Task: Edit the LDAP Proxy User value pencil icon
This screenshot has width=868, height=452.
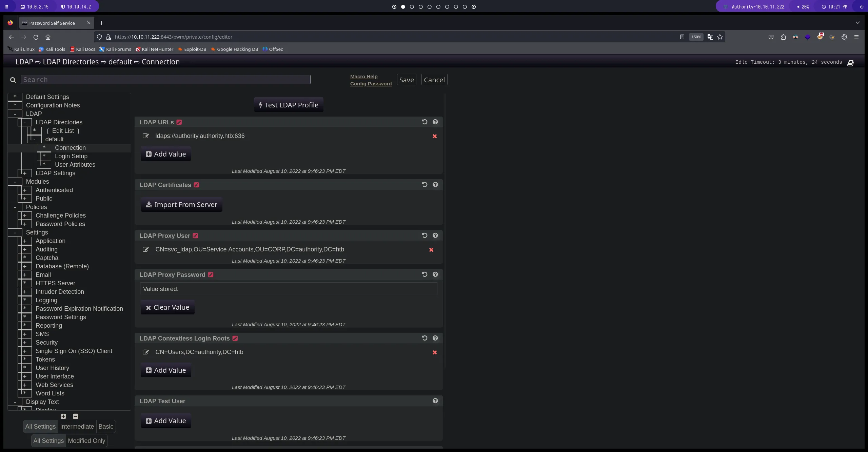Action: pos(146,249)
